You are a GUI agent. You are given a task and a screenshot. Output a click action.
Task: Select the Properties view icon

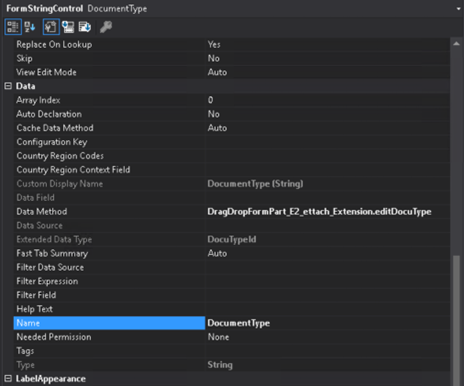pyautogui.click(x=51, y=27)
